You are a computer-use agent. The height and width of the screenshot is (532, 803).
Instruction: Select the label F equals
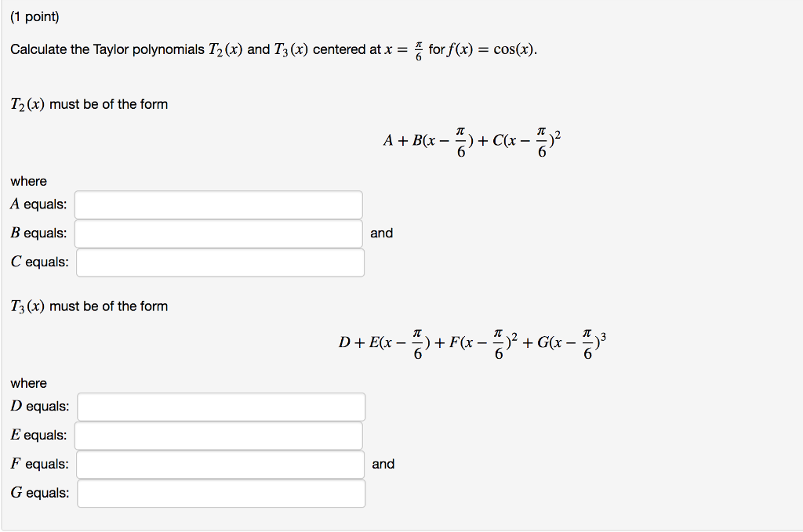pos(39,463)
